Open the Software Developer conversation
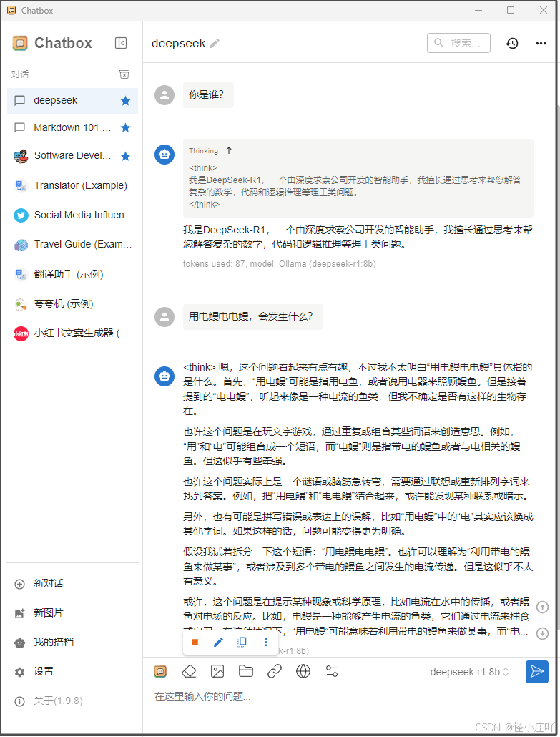The image size is (560, 737). pos(72,156)
